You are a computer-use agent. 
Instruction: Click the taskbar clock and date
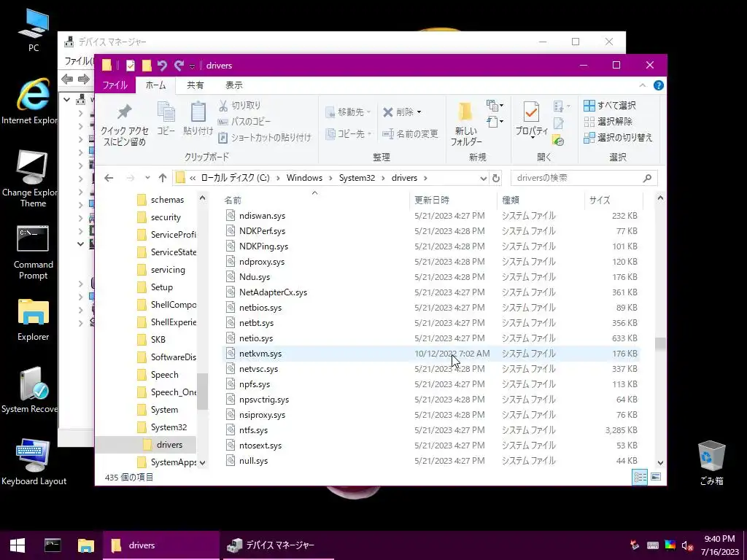[x=719, y=545]
